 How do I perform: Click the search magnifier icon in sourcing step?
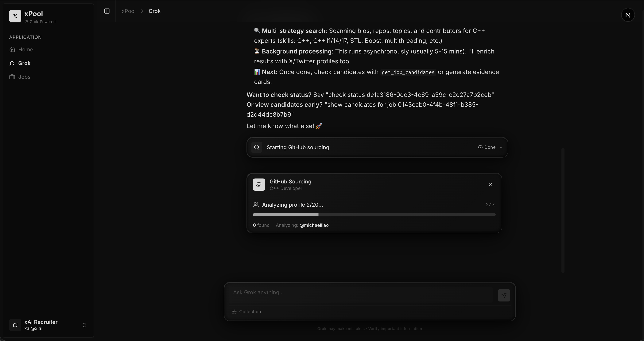(x=257, y=147)
